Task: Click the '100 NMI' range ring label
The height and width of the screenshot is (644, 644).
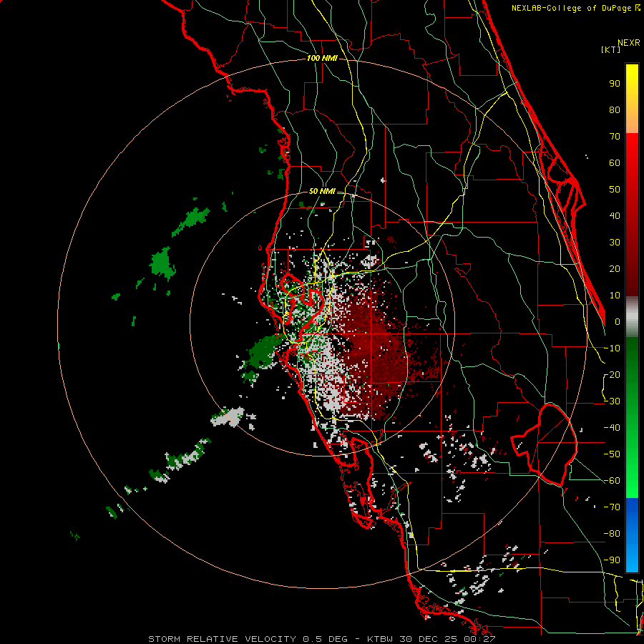Action: point(322,58)
